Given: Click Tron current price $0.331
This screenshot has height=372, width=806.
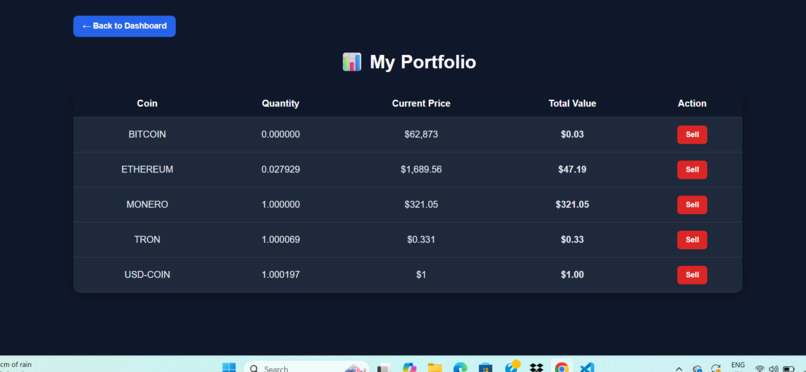Looking at the screenshot, I should point(421,239).
